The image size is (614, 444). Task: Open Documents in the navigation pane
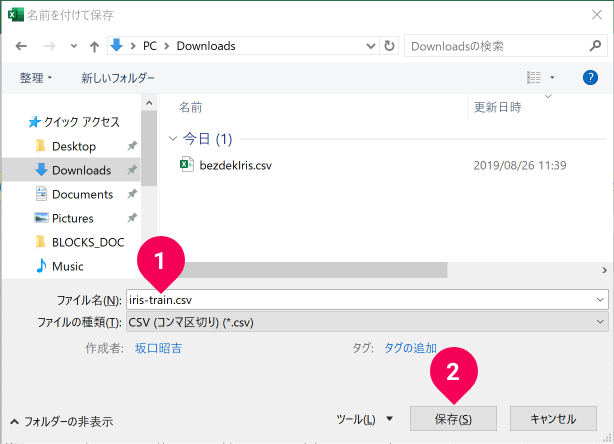click(74, 194)
